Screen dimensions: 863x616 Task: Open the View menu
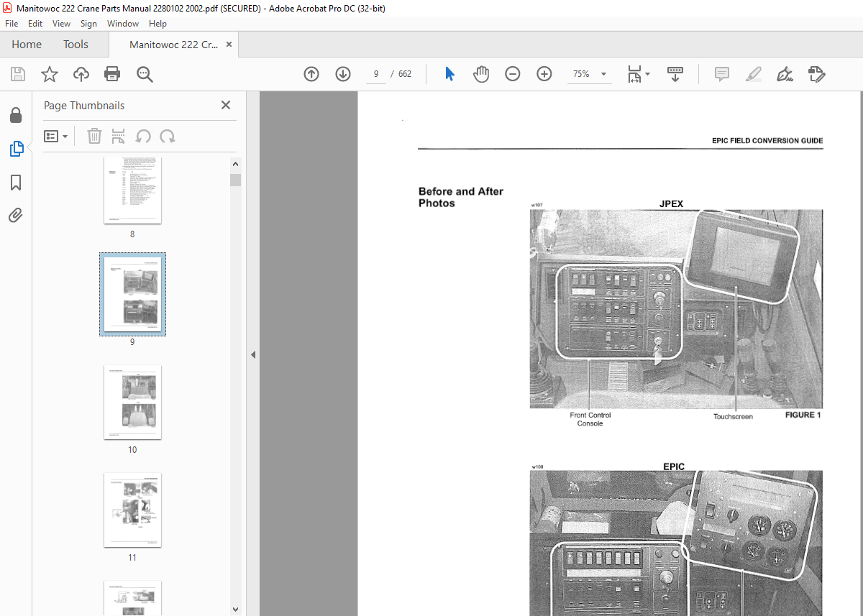(62, 24)
